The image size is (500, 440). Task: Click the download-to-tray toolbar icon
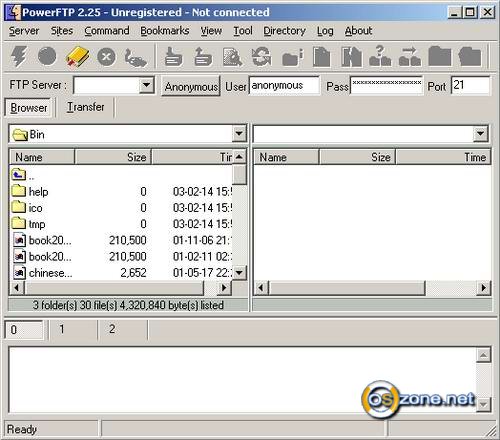pos(173,57)
